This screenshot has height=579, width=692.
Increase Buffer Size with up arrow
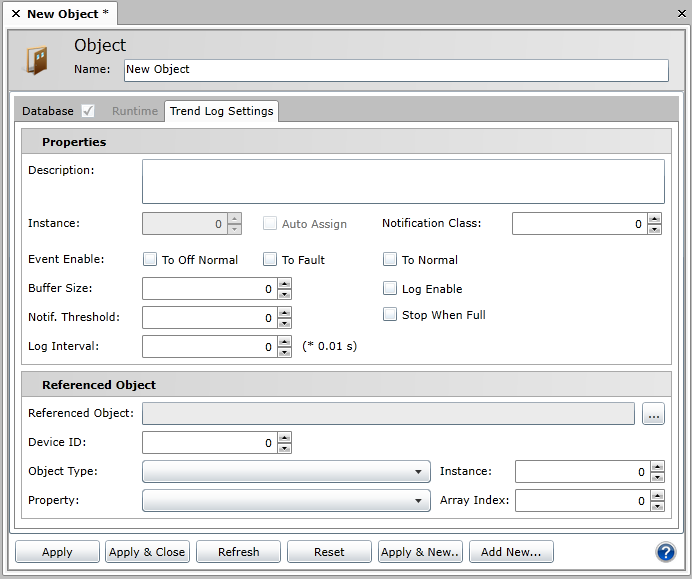[284, 284]
